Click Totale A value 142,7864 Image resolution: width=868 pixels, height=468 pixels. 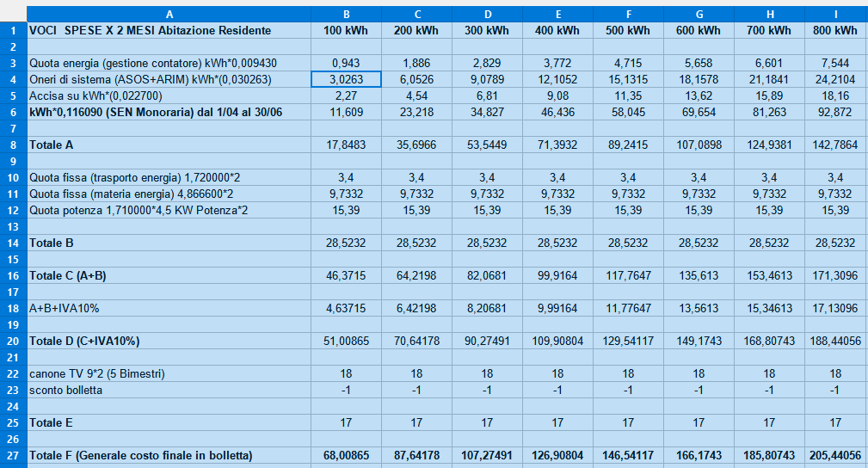[836, 145]
